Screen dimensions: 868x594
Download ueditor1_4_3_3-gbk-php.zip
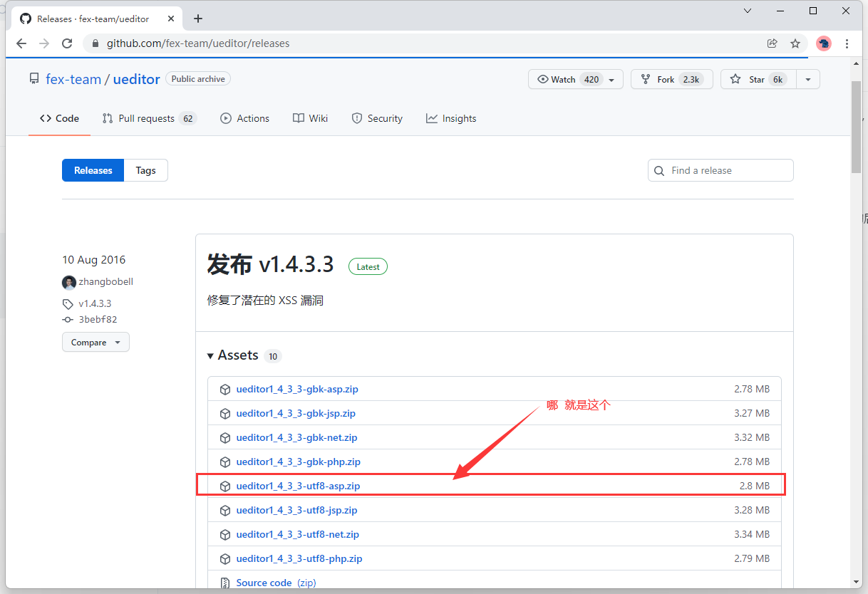[x=298, y=462]
